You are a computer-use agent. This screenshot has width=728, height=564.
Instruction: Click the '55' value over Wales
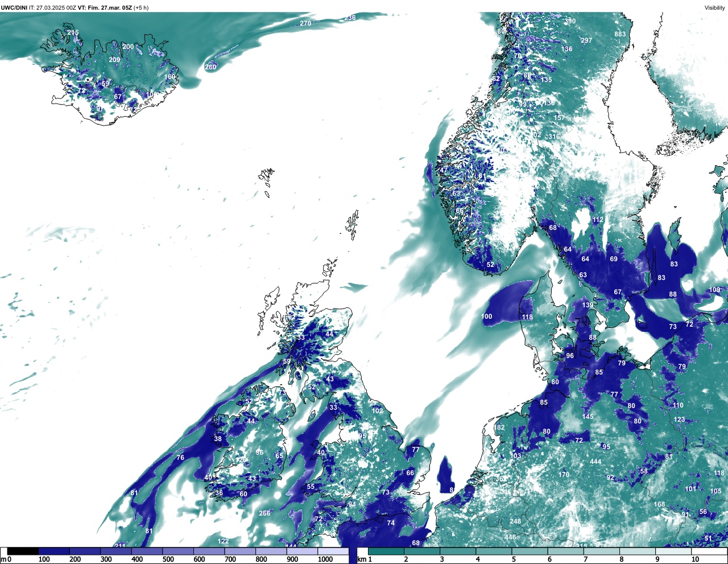coord(311,487)
